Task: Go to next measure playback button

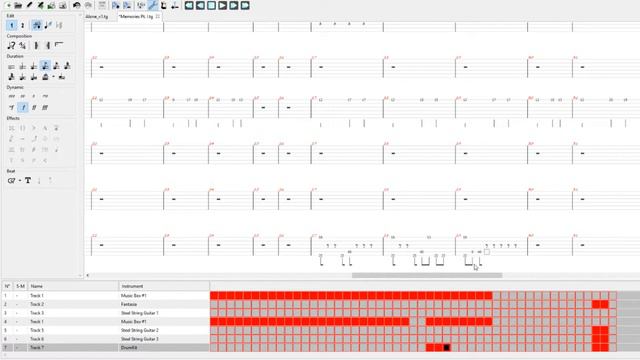Action: (x=233, y=5)
